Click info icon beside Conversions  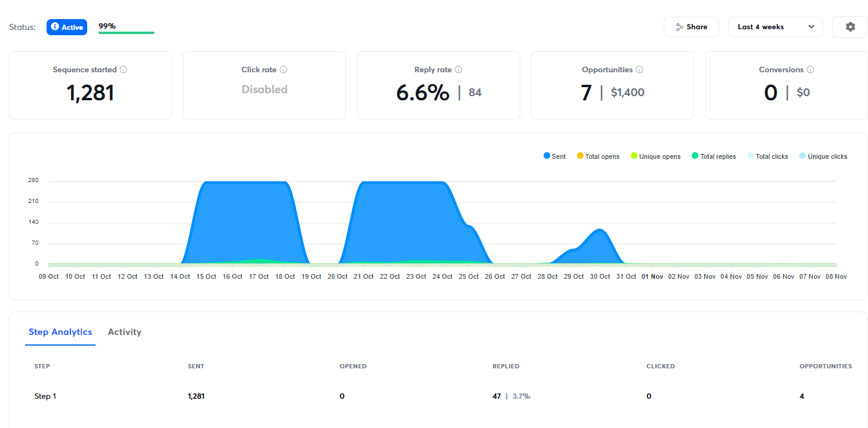[810, 70]
